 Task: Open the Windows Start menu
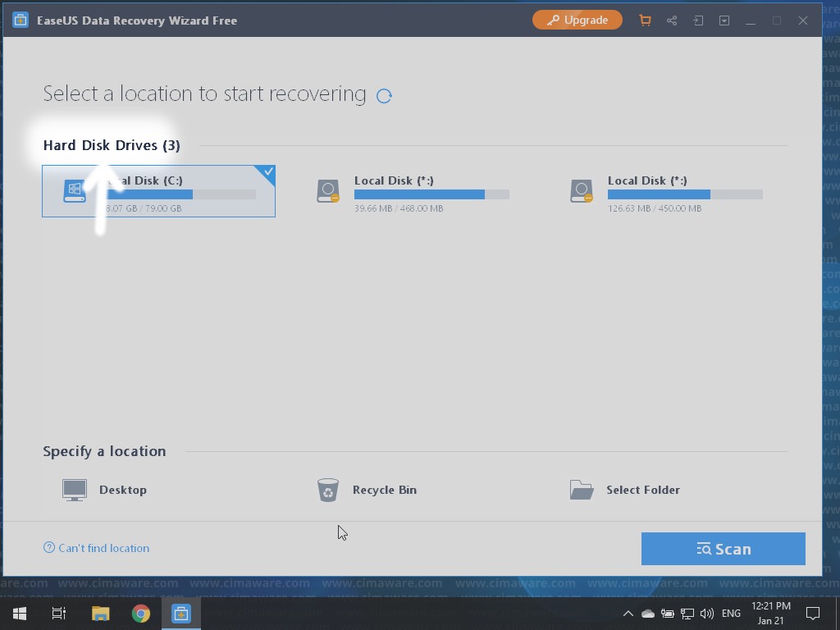(x=20, y=613)
